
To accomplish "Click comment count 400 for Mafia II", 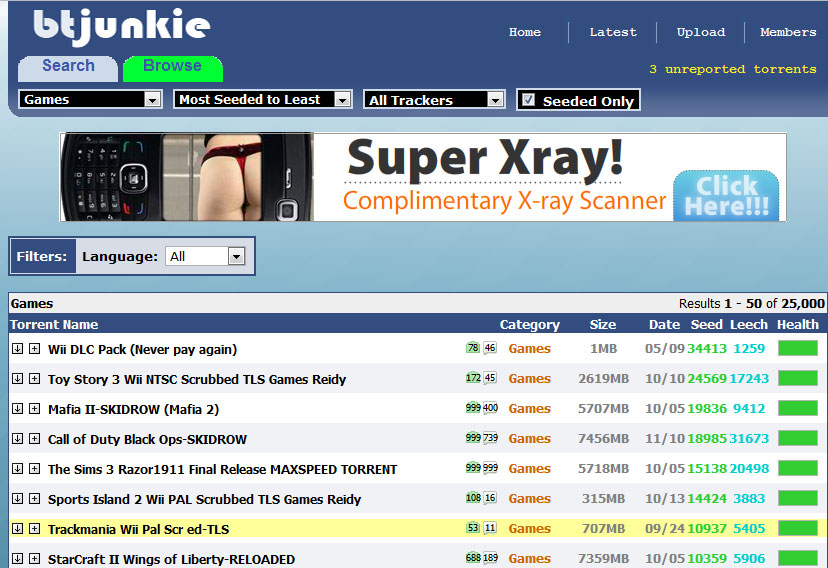I will coord(490,408).
